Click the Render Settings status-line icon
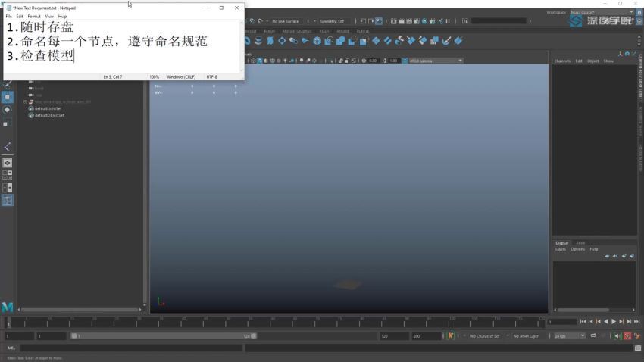The width and height of the screenshot is (644, 362). point(417,21)
